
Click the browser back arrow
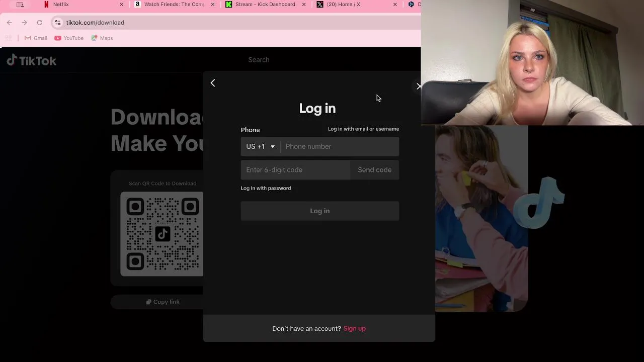[x=9, y=23]
